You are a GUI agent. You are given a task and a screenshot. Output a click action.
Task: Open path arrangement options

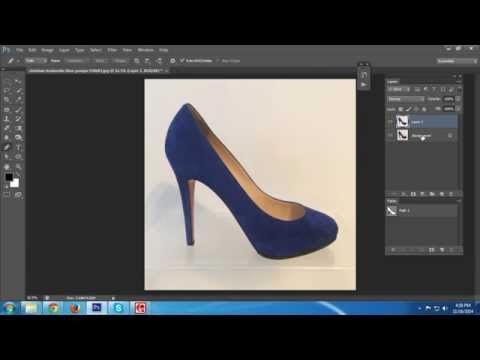click(160, 61)
